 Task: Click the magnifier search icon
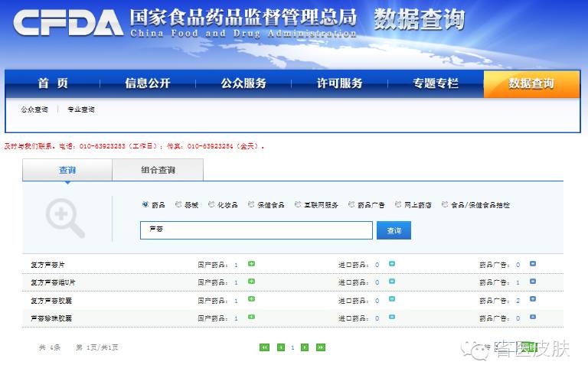65,217
